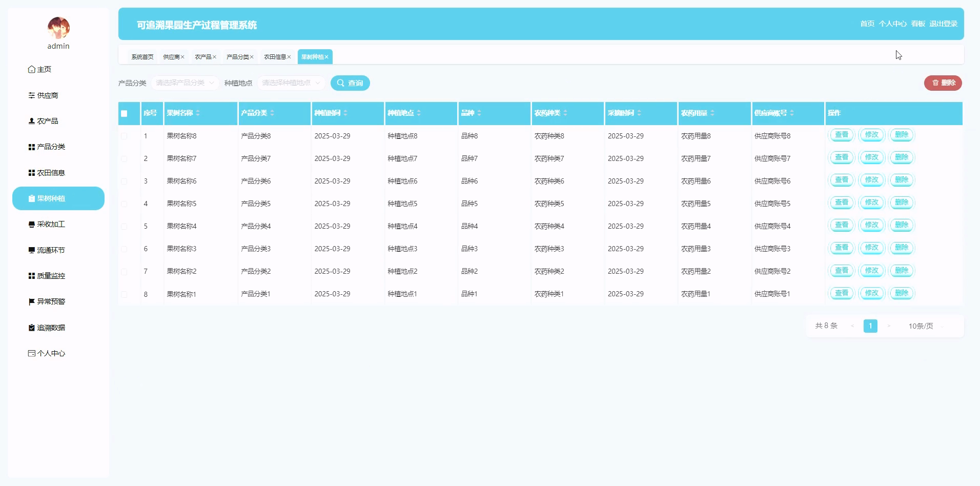Click the 流通环节 monitor icon in sidebar
The width and height of the screenshot is (980, 486).
click(x=32, y=250)
